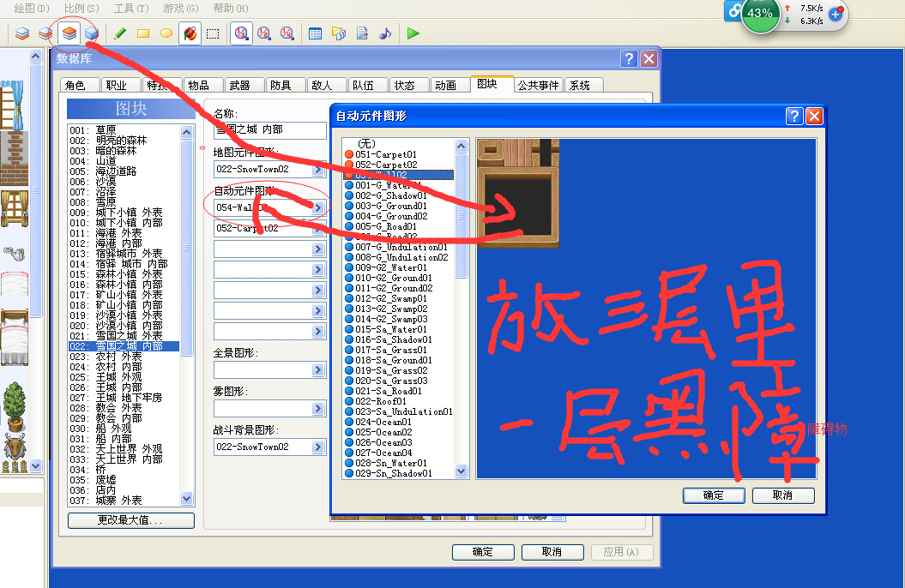Click the 名称 name input field
Screen dimensions: 905x588
click(269, 130)
